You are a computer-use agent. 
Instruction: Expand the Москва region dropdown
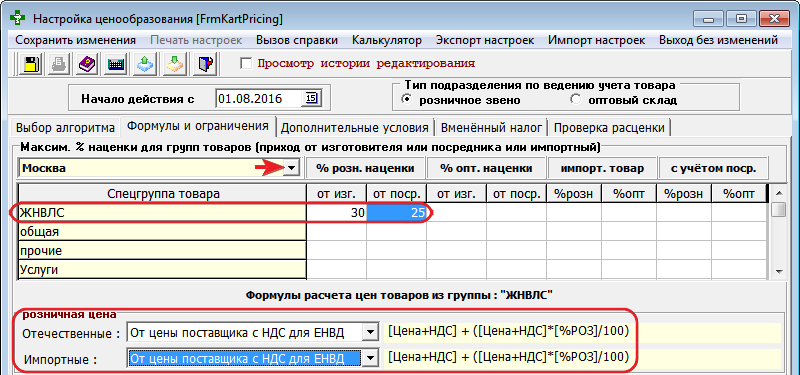point(291,168)
